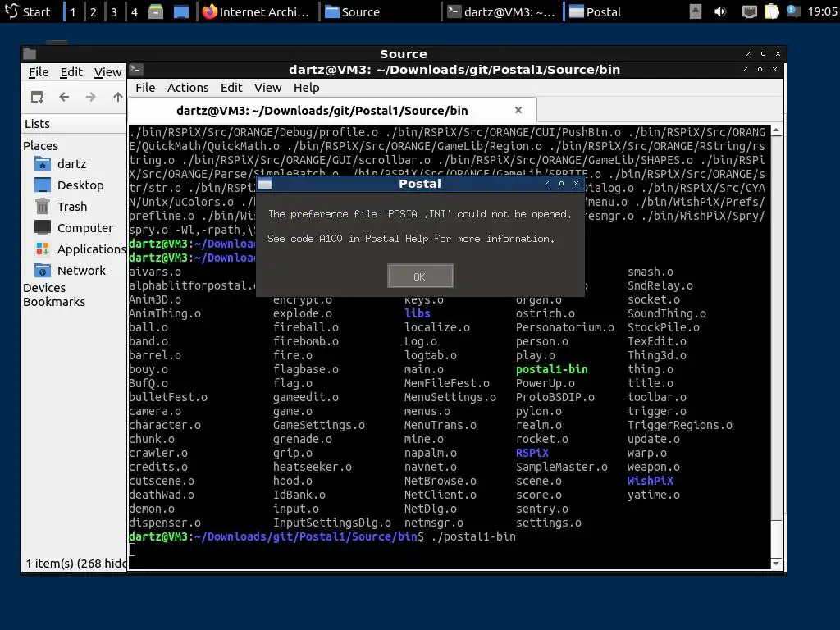Click the WishPiX directory name in terminal
The width and height of the screenshot is (840, 630).
click(x=651, y=481)
